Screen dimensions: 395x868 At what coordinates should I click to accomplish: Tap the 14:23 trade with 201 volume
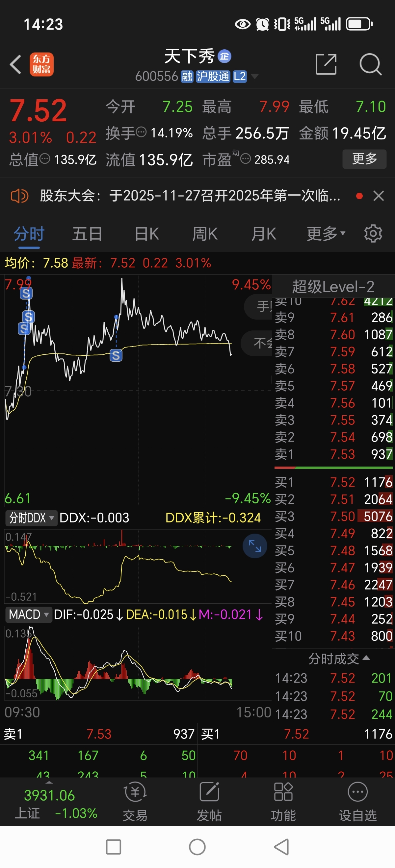pos(333,678)
